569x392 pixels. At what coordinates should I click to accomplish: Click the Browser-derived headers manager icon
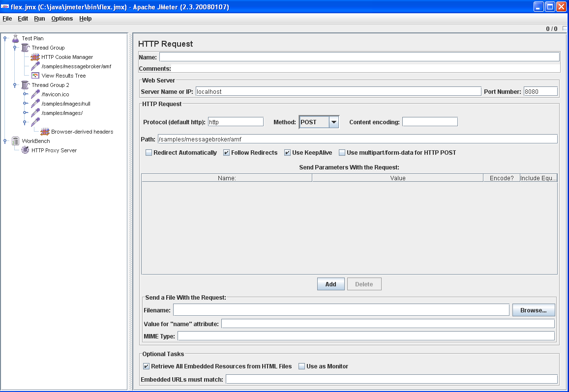coord(44,132)
